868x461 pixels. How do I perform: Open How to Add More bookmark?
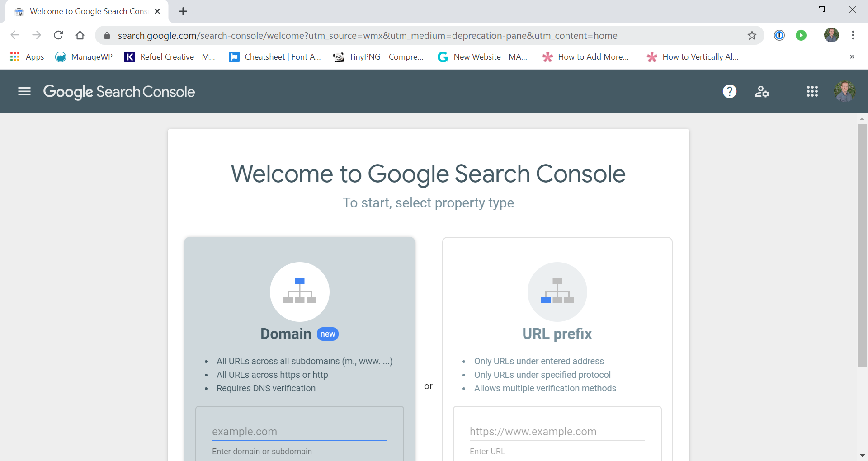pyautogui.click(x=586, y=57)
